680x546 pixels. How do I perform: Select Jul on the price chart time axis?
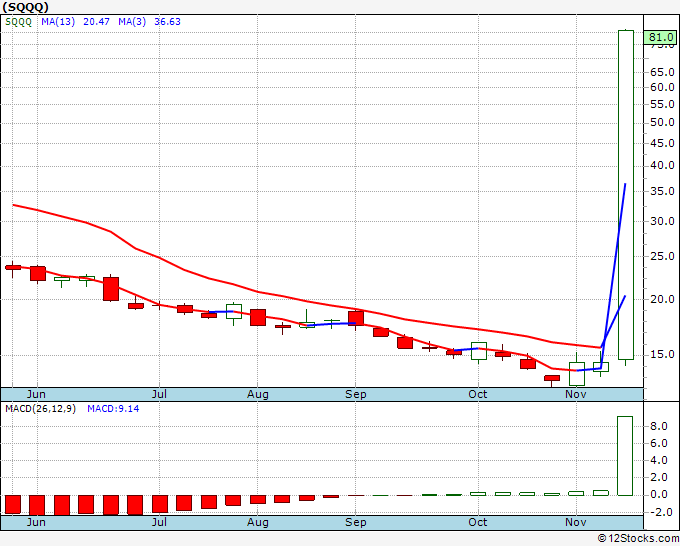(159, 394)
